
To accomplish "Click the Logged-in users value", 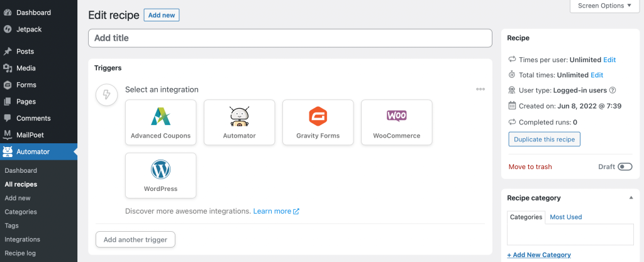I will point(580,90).
